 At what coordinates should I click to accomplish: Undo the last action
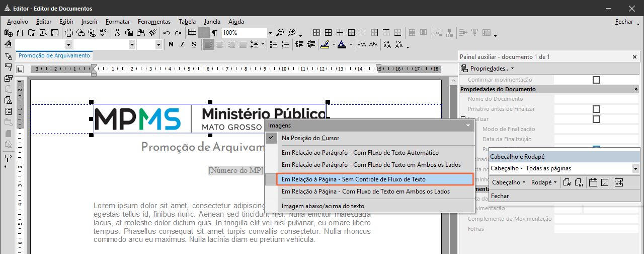pos(167,33)
